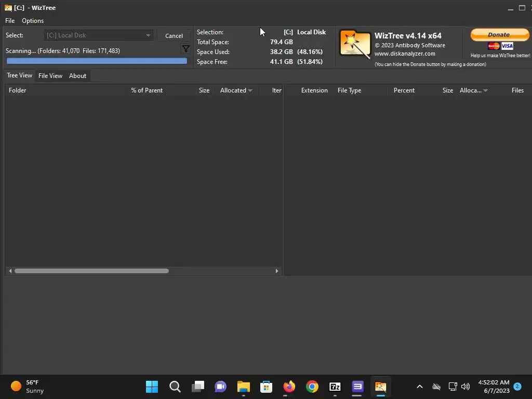The height and width of the screenshot is (399, 532).
Task: Switch to the File View tab
Action: [x=50, y=76]
